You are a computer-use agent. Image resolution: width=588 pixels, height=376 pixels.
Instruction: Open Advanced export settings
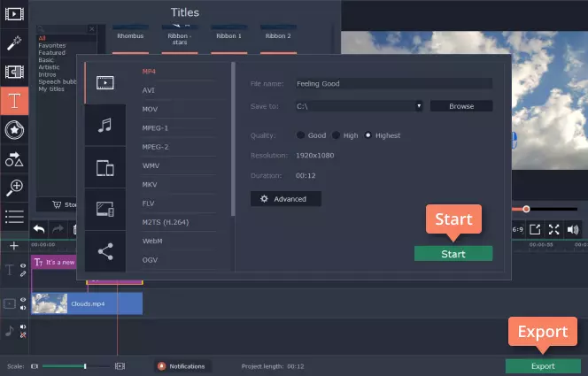click(x=286, y=199)
